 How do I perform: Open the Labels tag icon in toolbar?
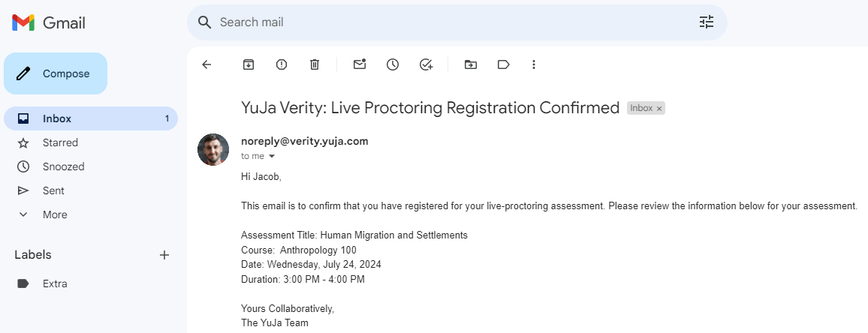[x=504, y=64]
